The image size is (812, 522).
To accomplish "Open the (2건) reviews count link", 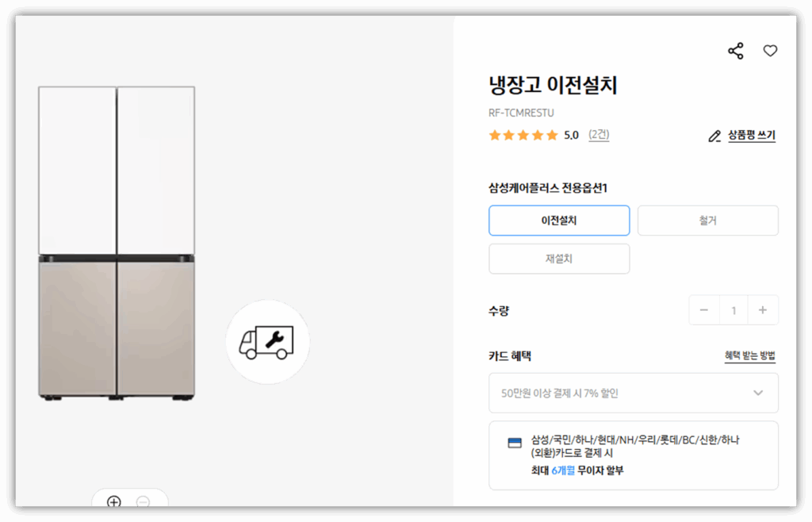I will [x=599, y=135].
